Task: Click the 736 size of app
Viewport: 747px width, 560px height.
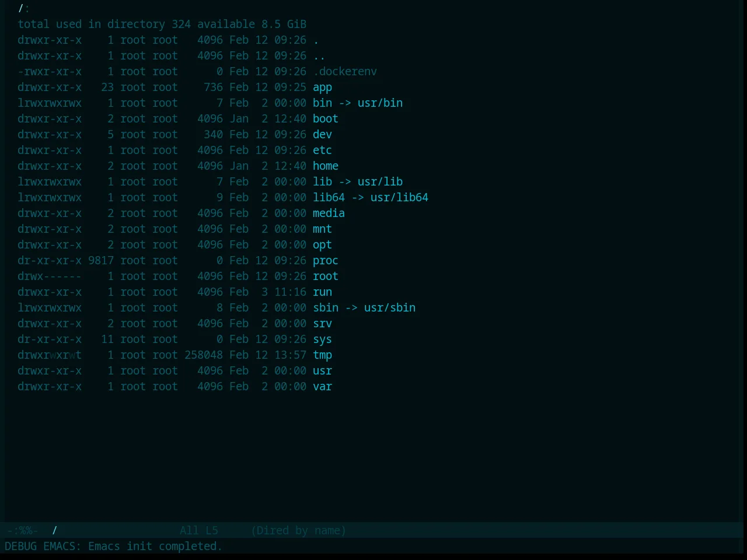Action: 213,87
